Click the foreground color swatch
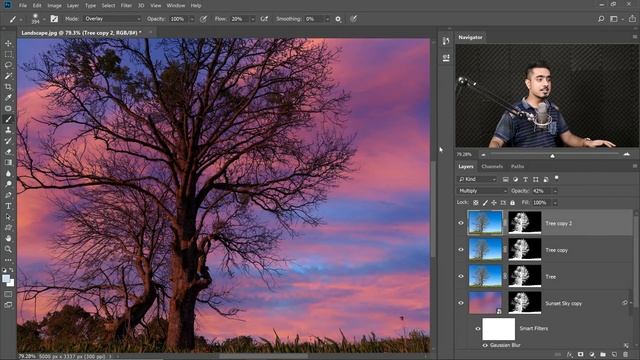Image resolution: width=640 pixels, height=360 pixels. pos(6,279)
